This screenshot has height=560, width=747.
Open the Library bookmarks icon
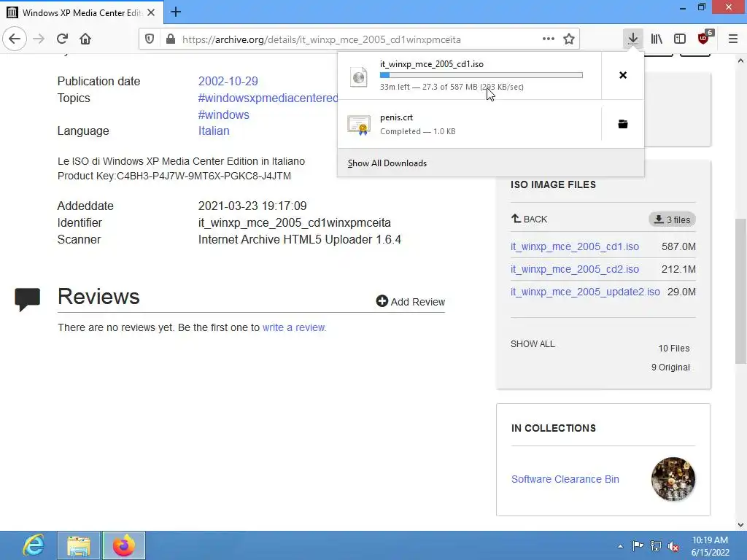click(657, 39)
